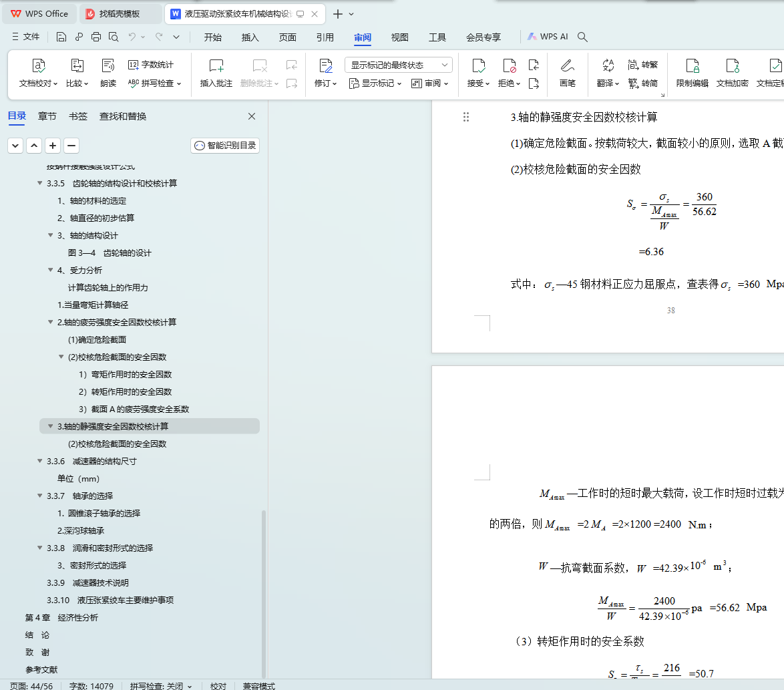This screenshot has width=784, height=690.
Task: Select the 画笔 pen tool
Action: coord(567,73)
